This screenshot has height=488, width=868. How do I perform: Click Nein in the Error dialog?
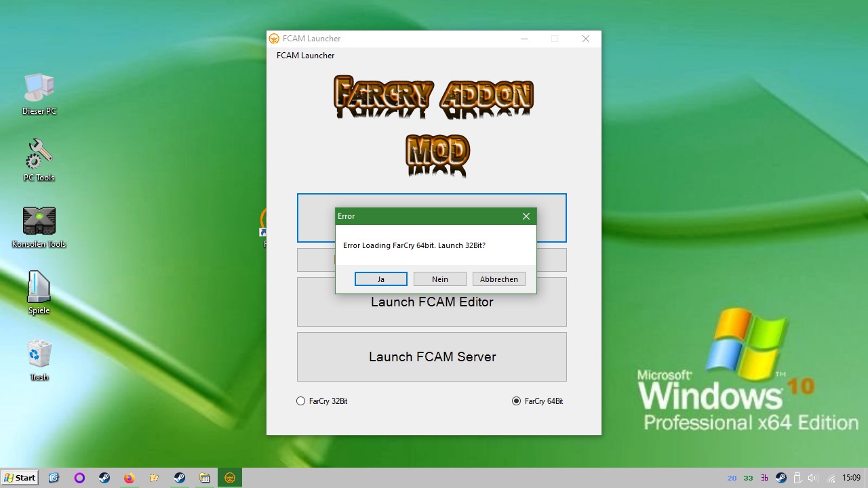pyautogui.click(x=440, y=279)
